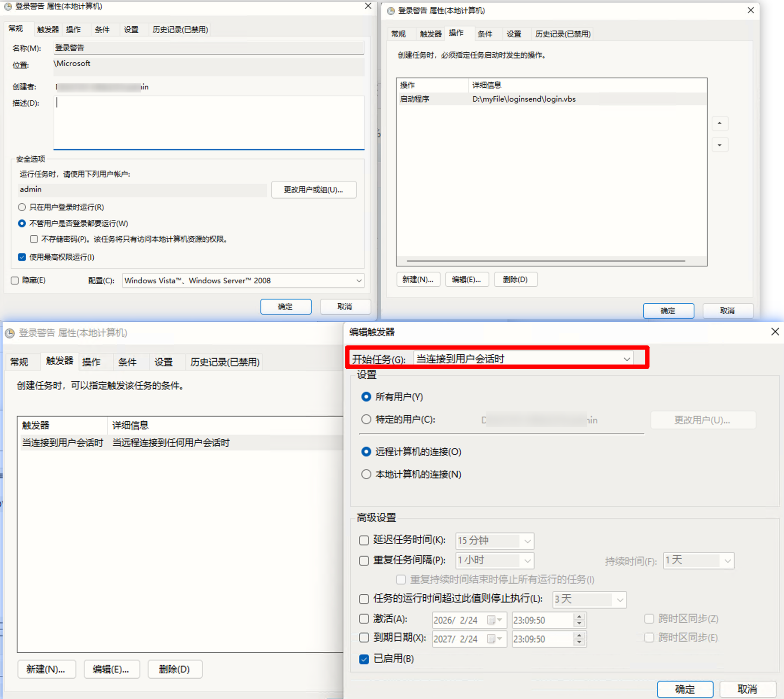This screenshot has height=699, width=784.
Task: Increase 激活 time with spinner arrow
Action: (x=579, y=617)
